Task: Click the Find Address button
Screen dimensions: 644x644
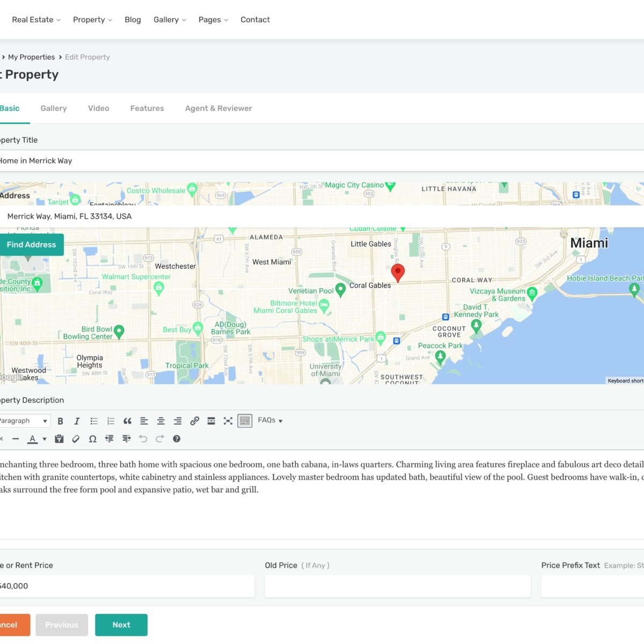Action: [31, 245]
